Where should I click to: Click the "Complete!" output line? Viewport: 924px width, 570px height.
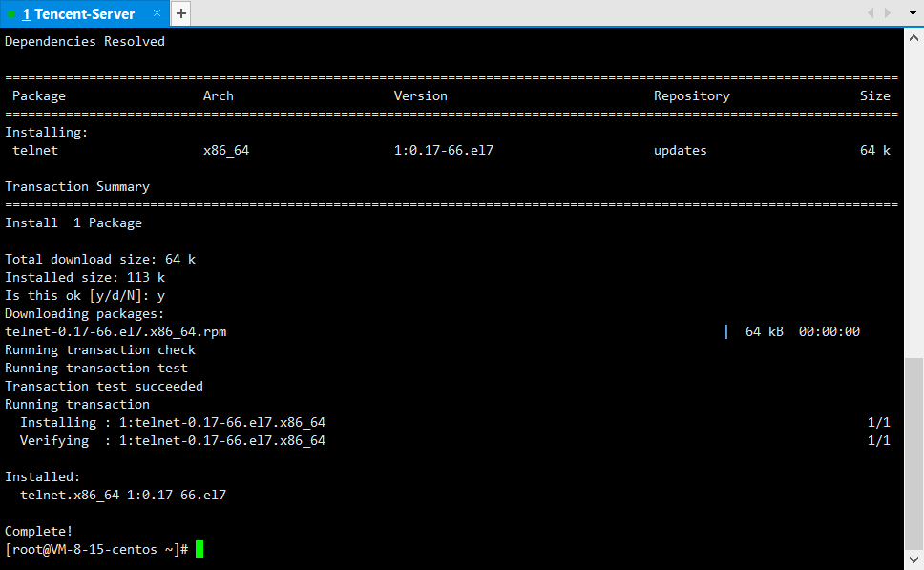coord(39,531)
